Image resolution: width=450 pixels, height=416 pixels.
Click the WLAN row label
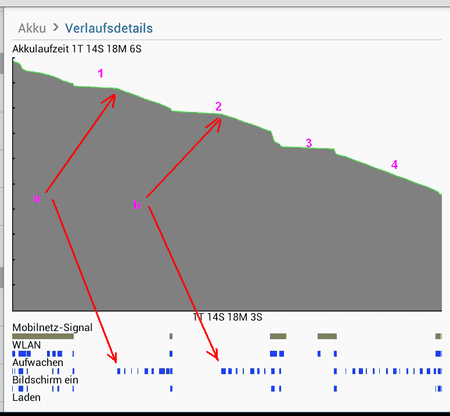click(x=26, y=345)
